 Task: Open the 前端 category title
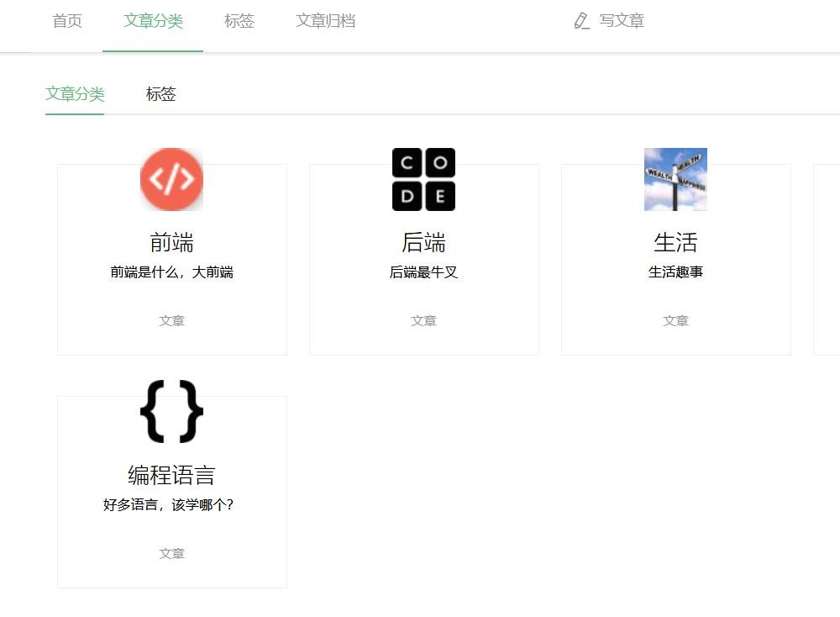tap(171, 243)
